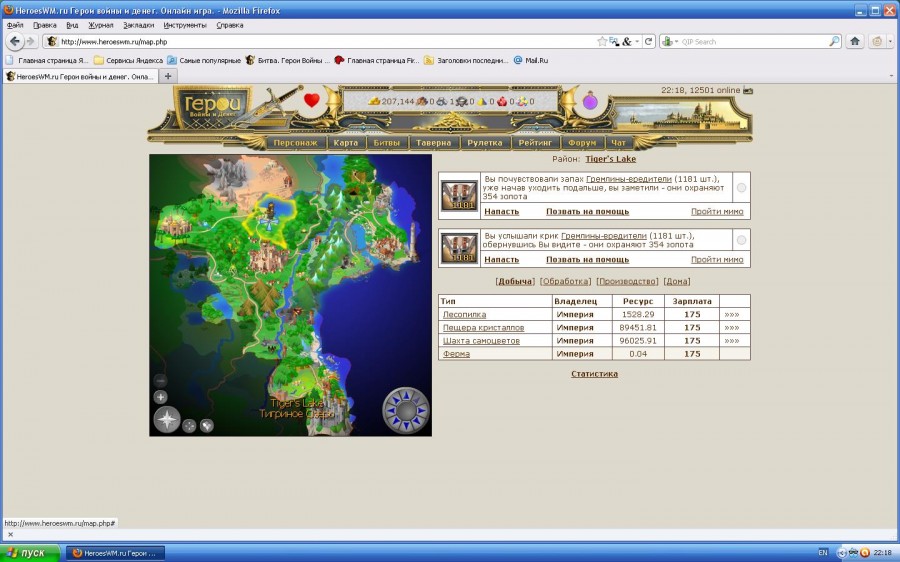Select radio button of first hunt offer
Image resolution: width=900 pixels, height=562 pixels.
pyautogui.click(x=741, y=188)
